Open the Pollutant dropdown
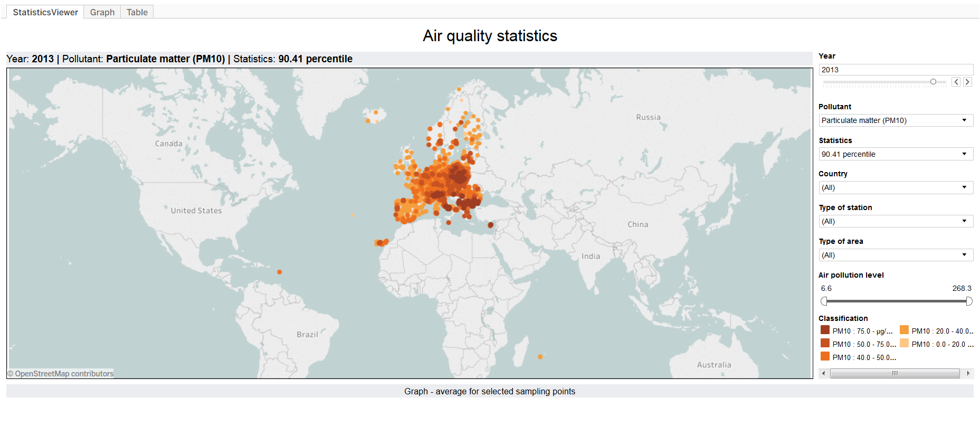 (896, 120)
